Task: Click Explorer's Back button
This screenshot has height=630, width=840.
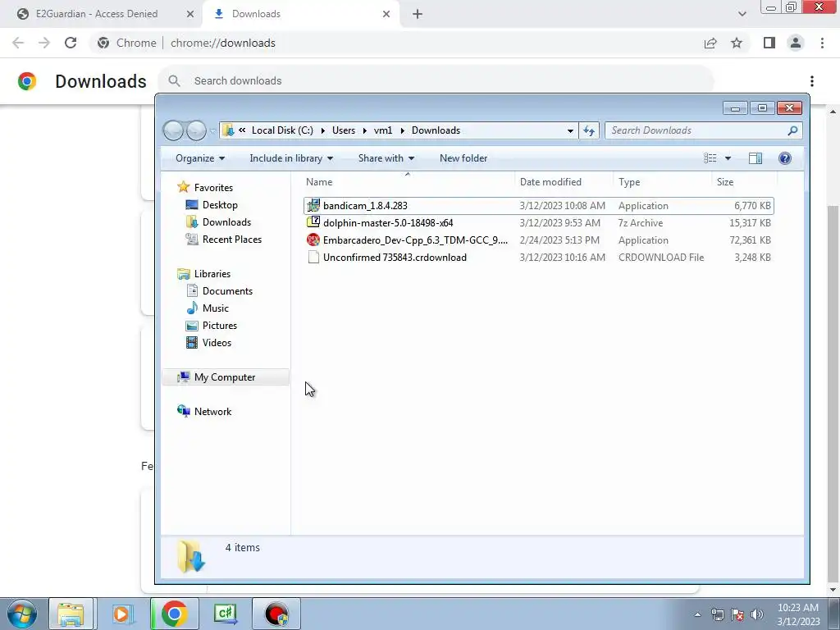Action: coord(173,130)
